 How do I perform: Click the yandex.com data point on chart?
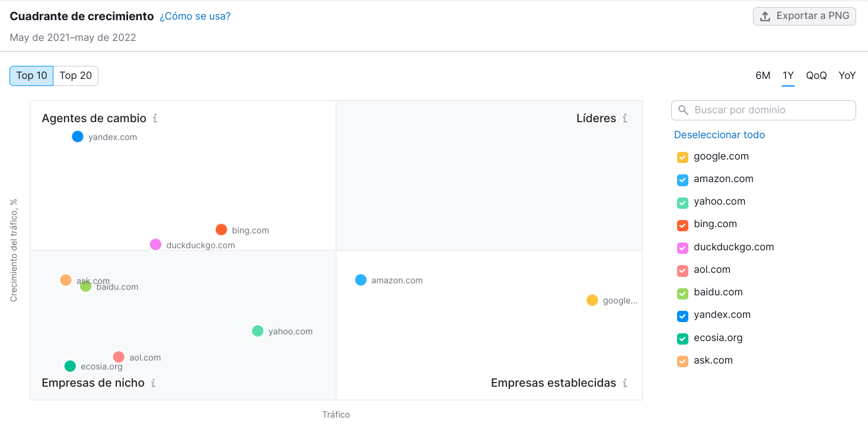[x=78, y=136]
